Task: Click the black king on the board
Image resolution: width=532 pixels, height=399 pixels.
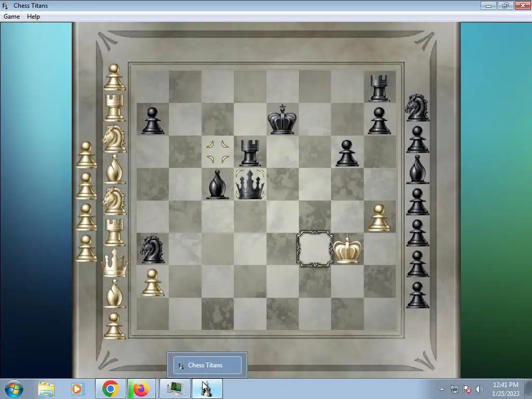Action: click(282, 119)
